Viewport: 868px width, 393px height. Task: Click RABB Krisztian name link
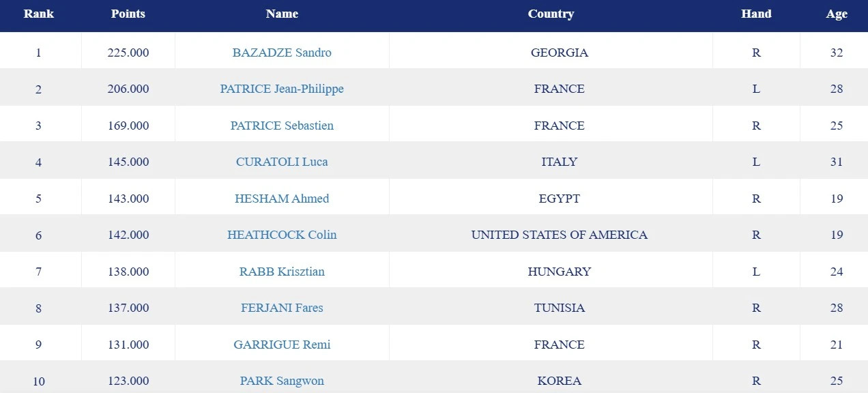pos(282,272)
